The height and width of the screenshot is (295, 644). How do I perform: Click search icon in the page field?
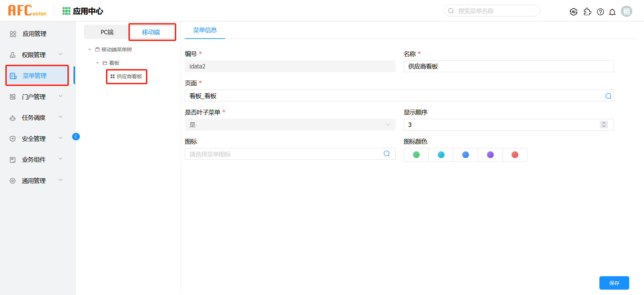click(x=608, y=96)
